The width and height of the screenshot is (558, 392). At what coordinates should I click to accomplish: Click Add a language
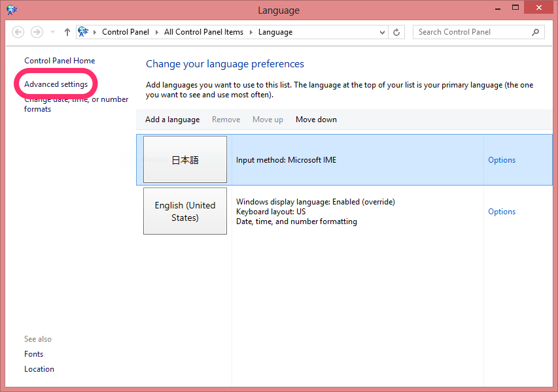tap(172, 120)
